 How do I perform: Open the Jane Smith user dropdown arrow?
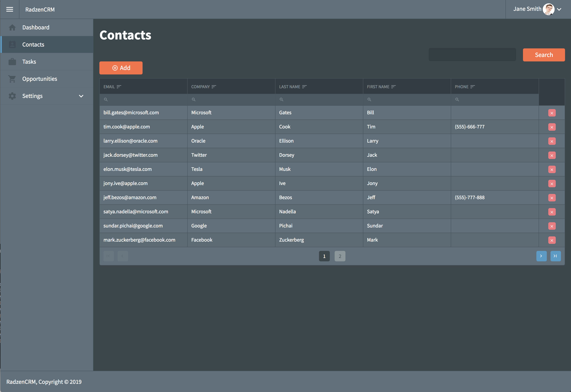(559, 9)
